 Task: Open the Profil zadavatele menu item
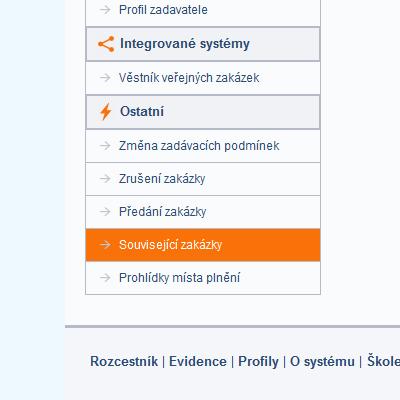coord(203,11)
